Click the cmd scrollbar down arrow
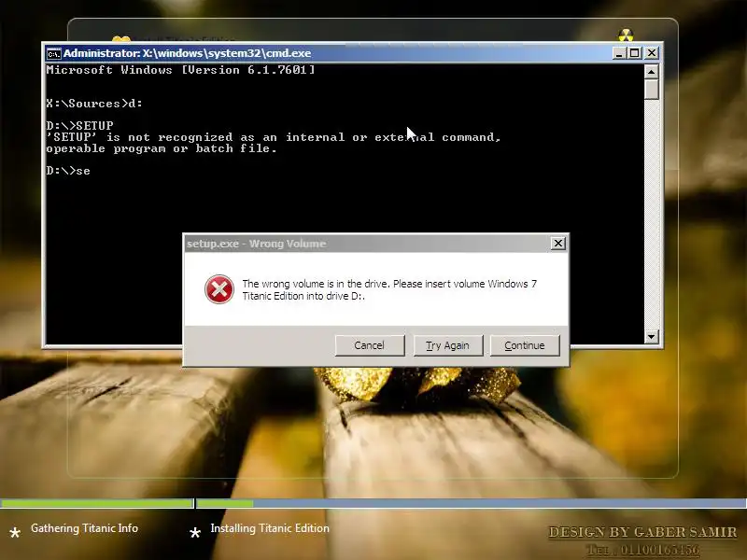The height and width of the screenshot is (560, 747). tap(651, 337)
